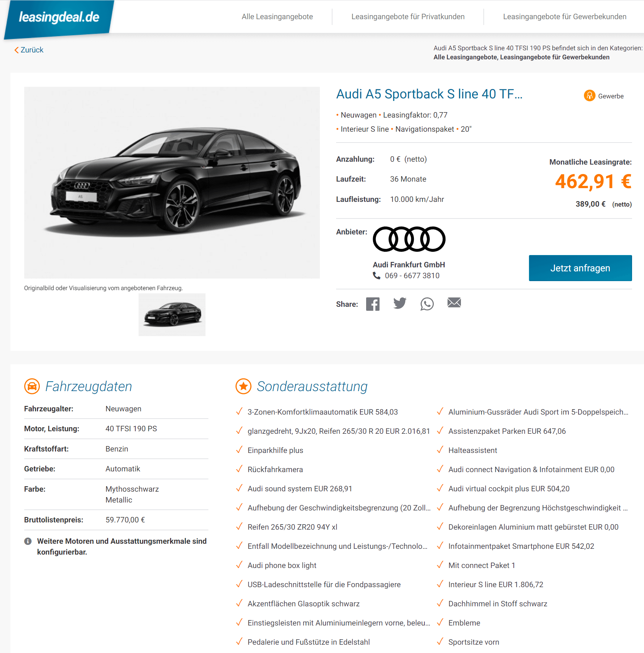Click the info icon next to Weitere Motoren
The width and height of the screenshot is (644, 653).
pyautogui.click(x=28, y=541)
